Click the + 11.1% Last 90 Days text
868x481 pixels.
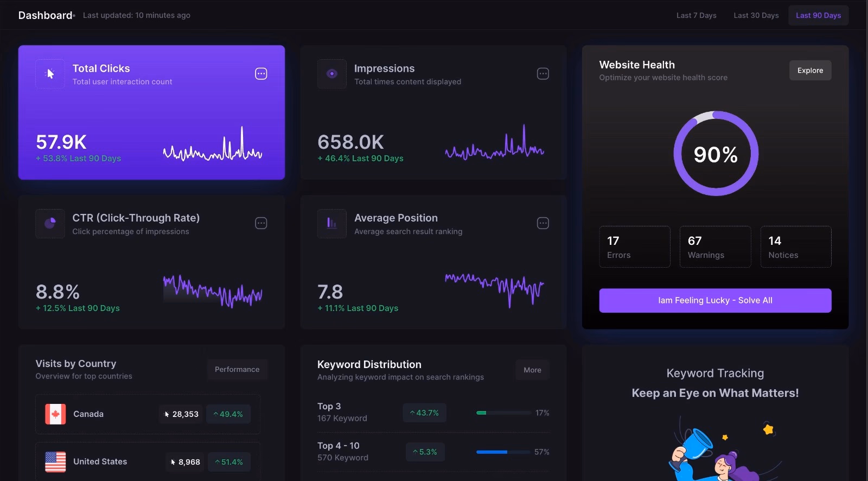[x=358, y=308]
